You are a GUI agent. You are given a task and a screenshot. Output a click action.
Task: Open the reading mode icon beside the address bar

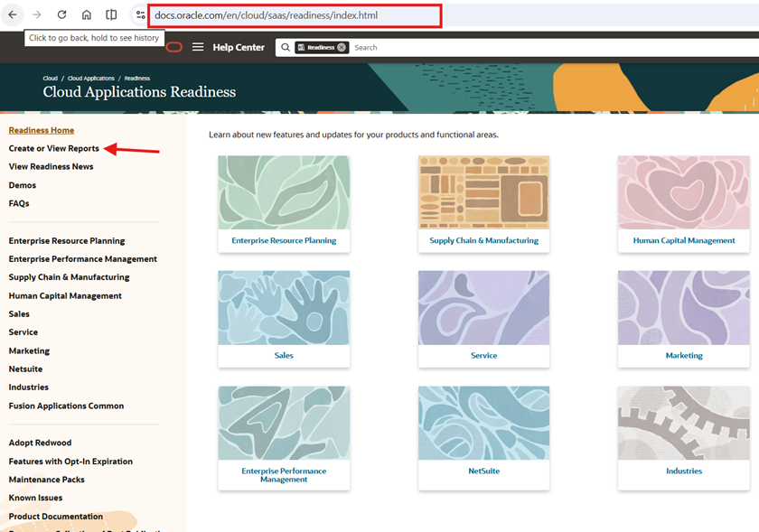click(111, 14)
